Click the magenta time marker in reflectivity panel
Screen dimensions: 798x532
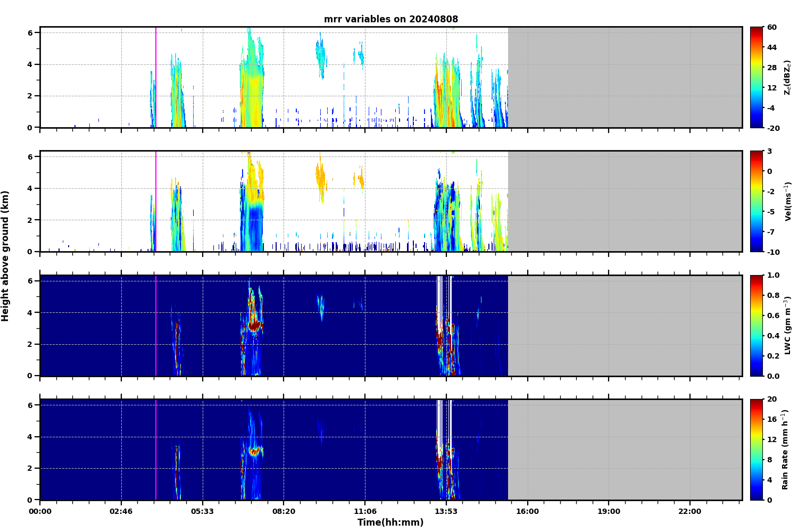[156, 77]
